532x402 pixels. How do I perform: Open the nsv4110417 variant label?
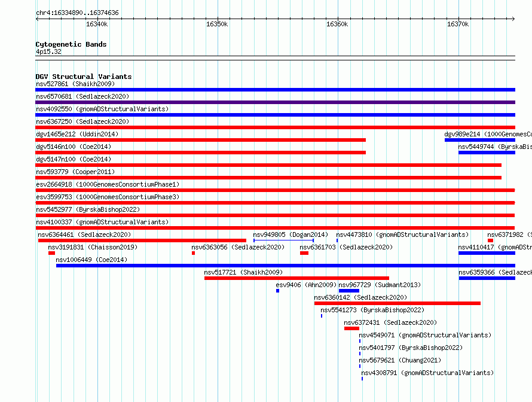495,247
